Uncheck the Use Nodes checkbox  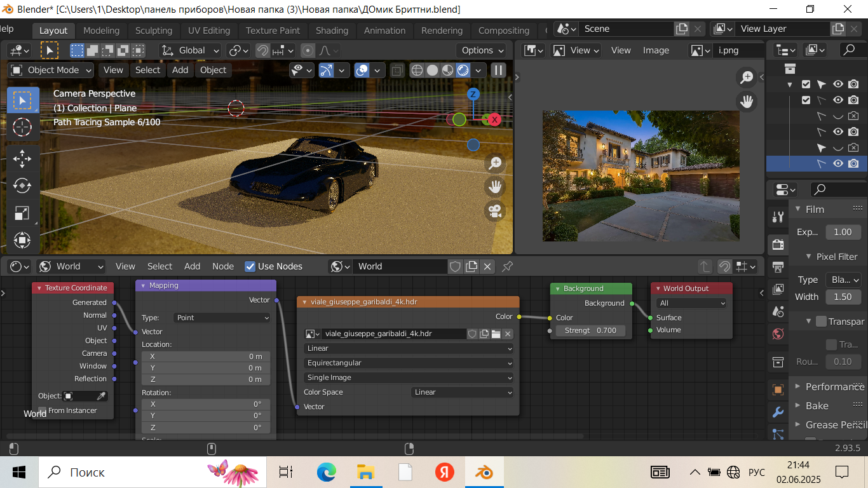tap(250, 266)
